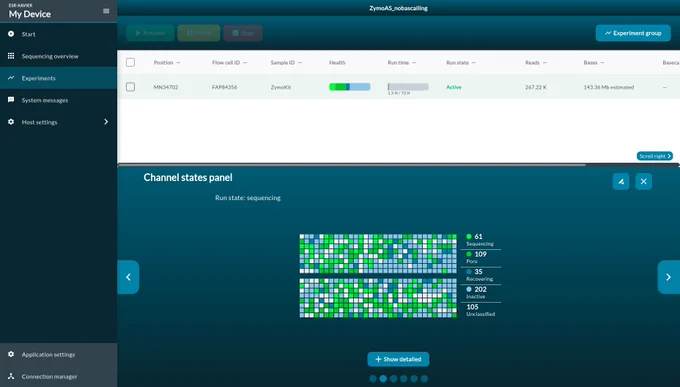680x387 pixels.
Task: Open Sequencing overview page
Action: [x=59, y=56]
